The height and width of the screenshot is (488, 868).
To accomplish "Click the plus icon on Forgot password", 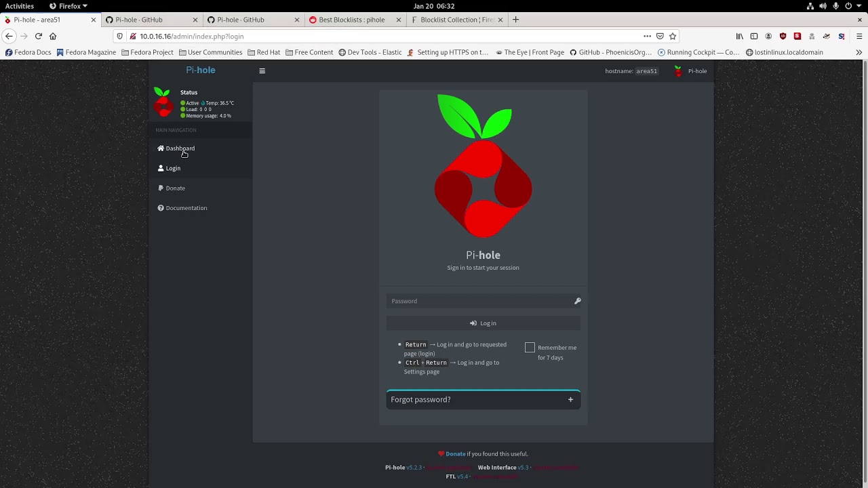I will [x=570, y=400].
